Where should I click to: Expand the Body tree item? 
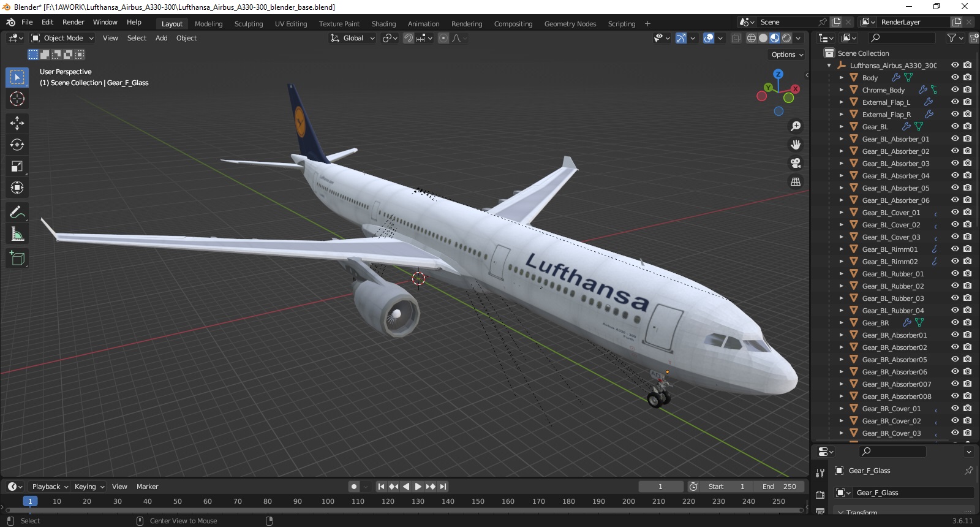[841, 78]
